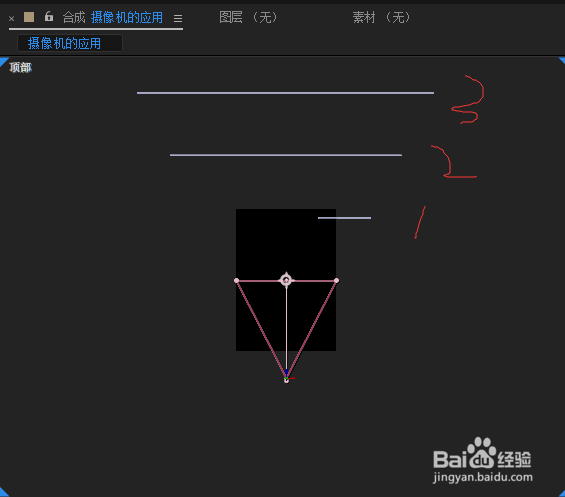
Task: Select the 合成 摄像机的应用 tab
Action: coord(112,17)
